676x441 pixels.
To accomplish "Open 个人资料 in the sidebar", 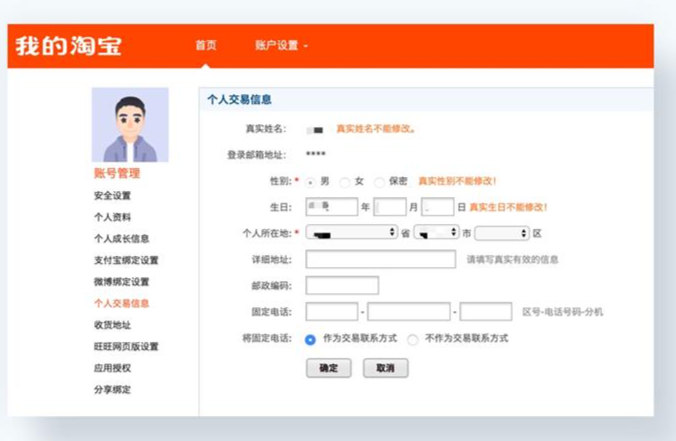I will tap(112, 217).
